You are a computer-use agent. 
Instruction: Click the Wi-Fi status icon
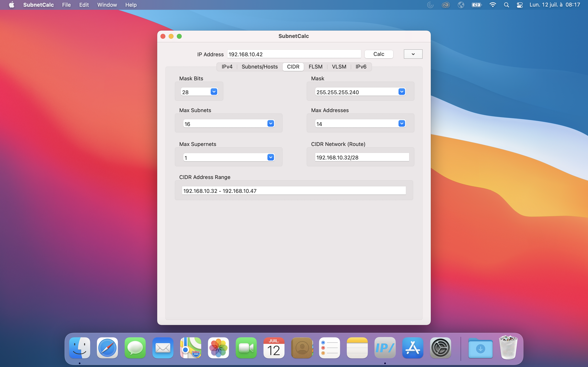point(492,5)
